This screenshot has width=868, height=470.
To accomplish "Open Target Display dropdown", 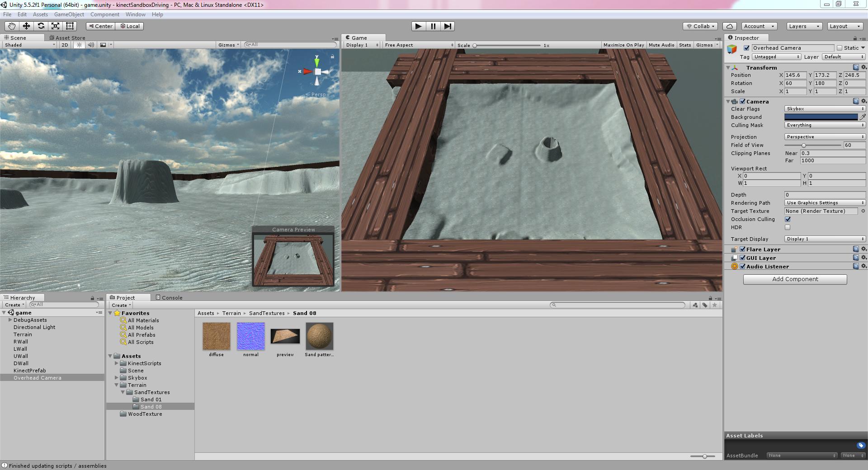I will (825, 239).
